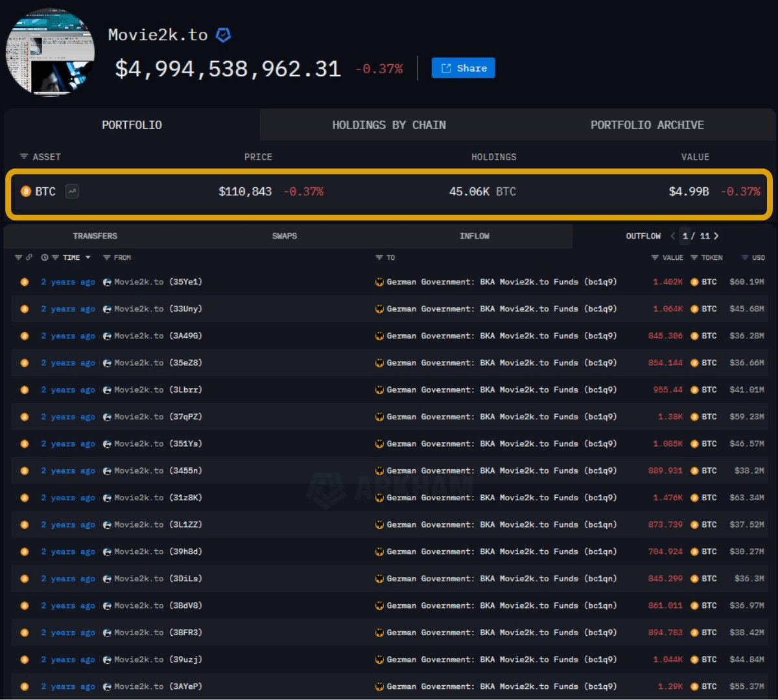Open the German Government recipient in the 3BdV8 row
This screenshot has height=700, width=778.
(502, 606)
